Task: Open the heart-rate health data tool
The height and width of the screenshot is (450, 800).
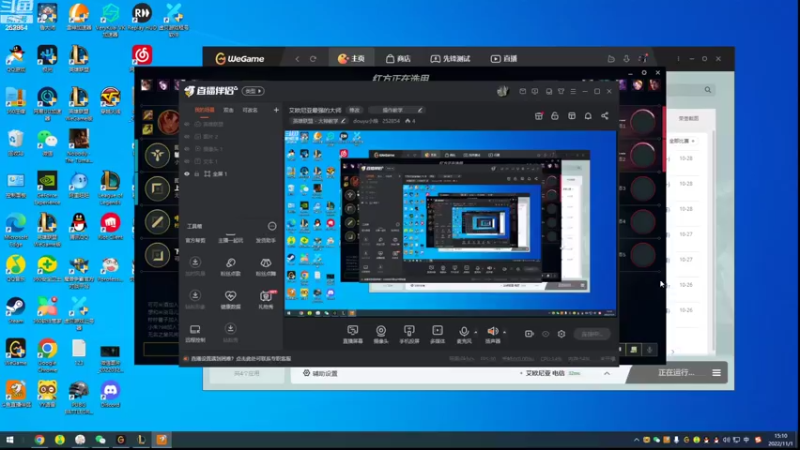Action: click(x=231, y=296)
